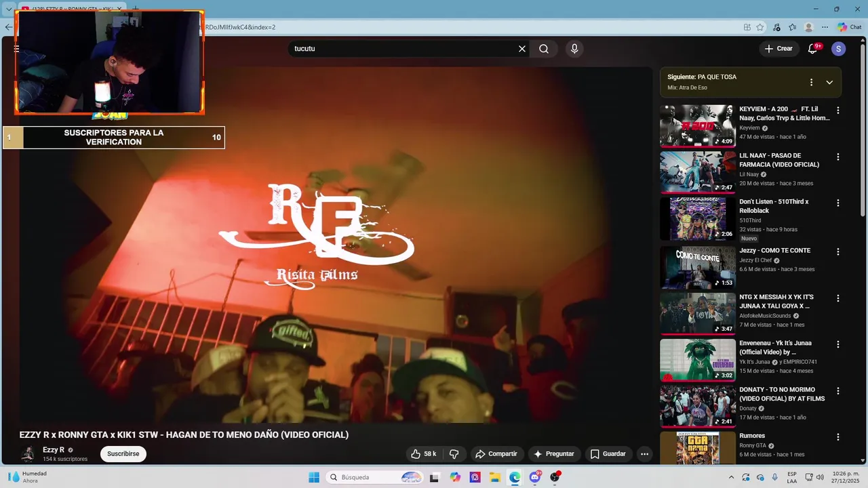Image resolution: width=868 pixels, height=488 pixels.
Task: Open the Discord taskbar icon
Action: pos(535,477)
